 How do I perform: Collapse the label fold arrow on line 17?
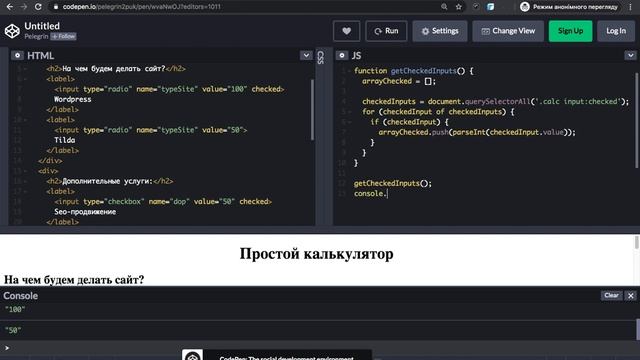pos(25,191)
